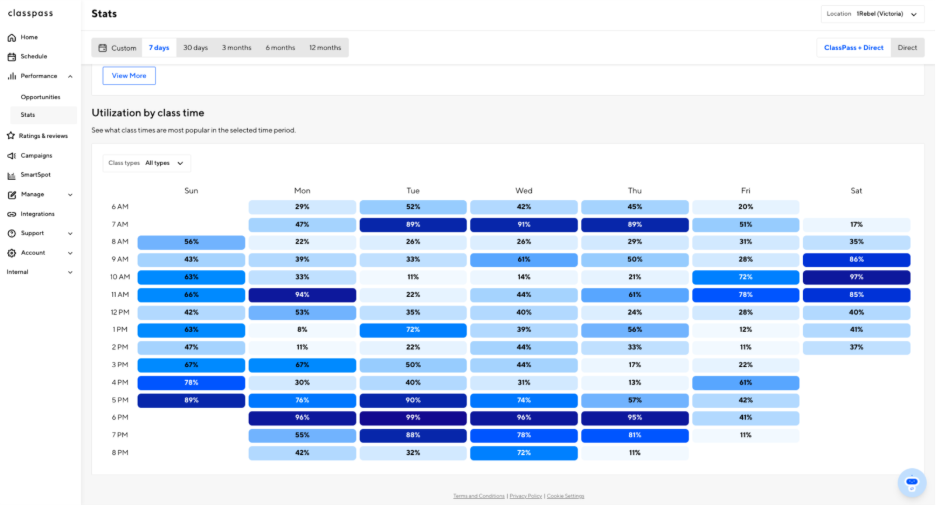Expand the Internal menu chevron
The width and height of the screenshot is (936, 505).
[x=70, y=272]
